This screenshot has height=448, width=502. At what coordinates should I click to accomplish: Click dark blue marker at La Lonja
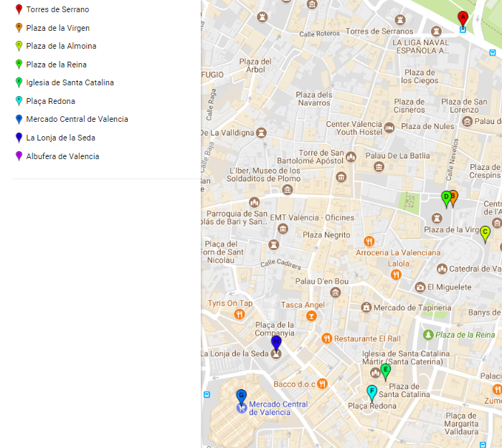pos(276,343)
